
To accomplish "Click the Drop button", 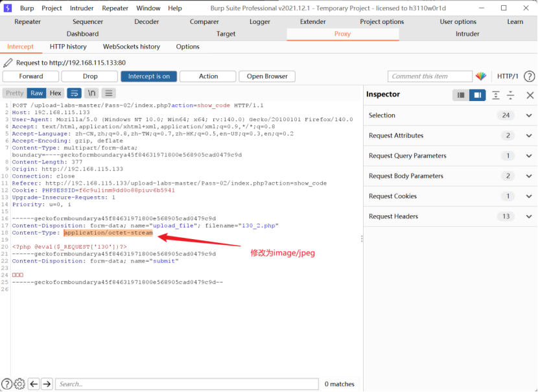I will (x=90, y=76).
